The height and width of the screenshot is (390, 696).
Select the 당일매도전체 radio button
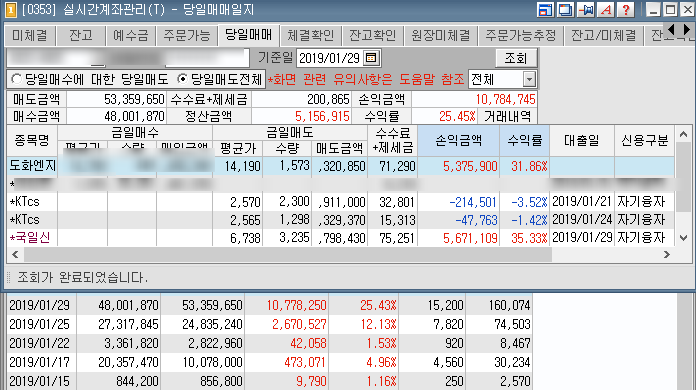tap(182, 79)
